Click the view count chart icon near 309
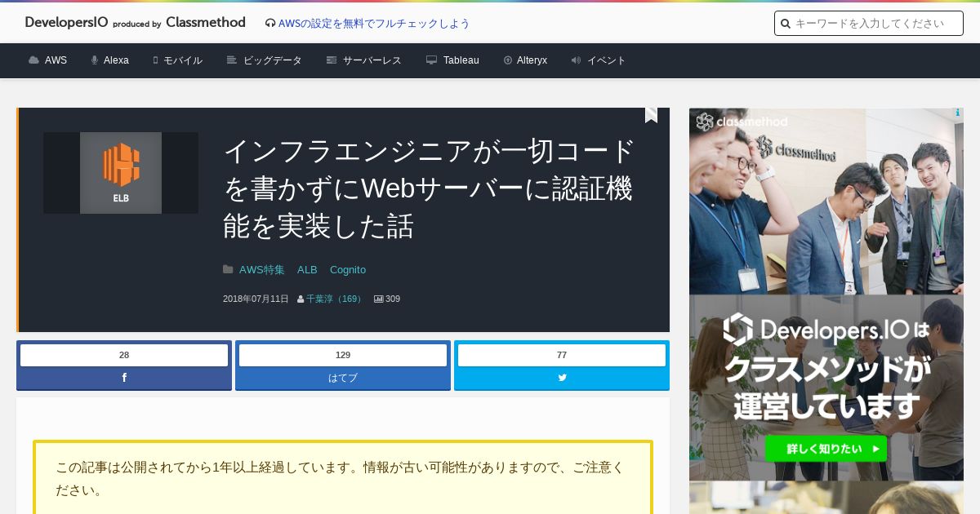The height and width of the screenshot is (514, 980). pyautogui.click(x=379, y=299)
